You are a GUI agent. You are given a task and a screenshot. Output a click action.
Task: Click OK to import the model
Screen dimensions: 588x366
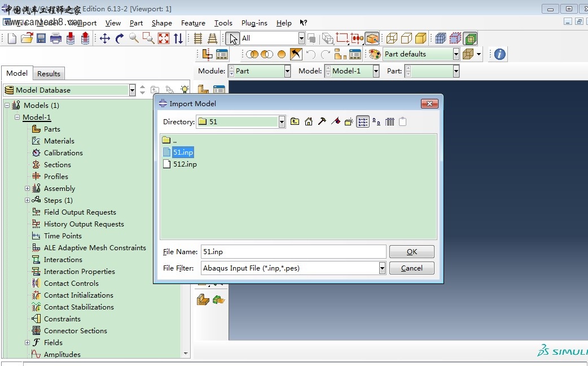click(x=411, y=252)
